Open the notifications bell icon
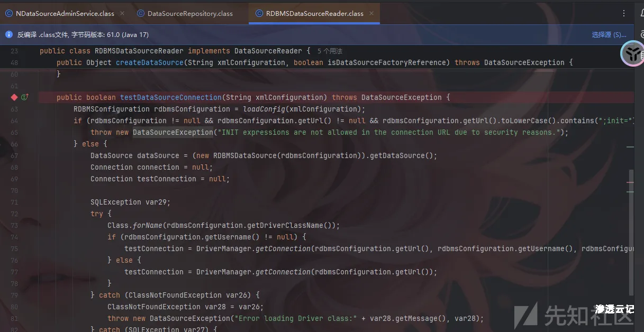This screenshot has width=644, height=332. 641,13
